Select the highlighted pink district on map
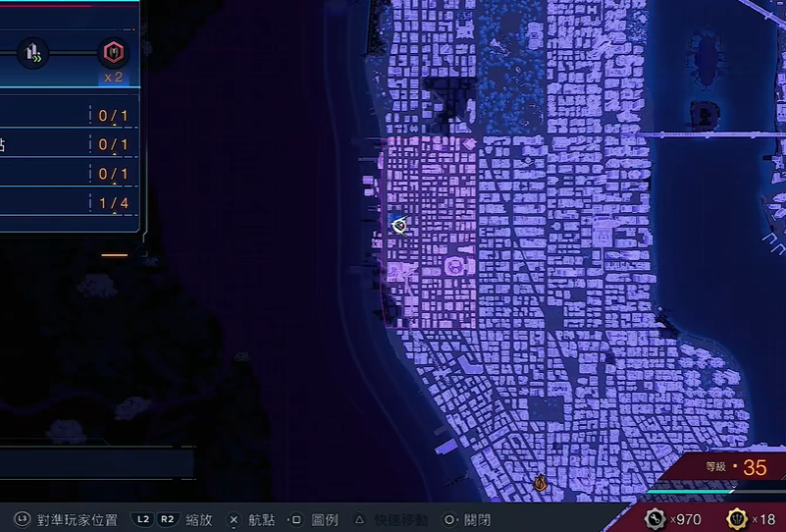Viewport: 786px width, 532px height. [430, 233]
